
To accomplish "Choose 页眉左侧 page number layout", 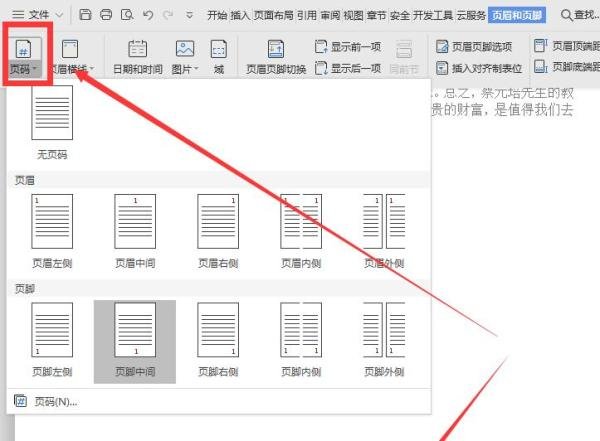I will tap(52, 231).
